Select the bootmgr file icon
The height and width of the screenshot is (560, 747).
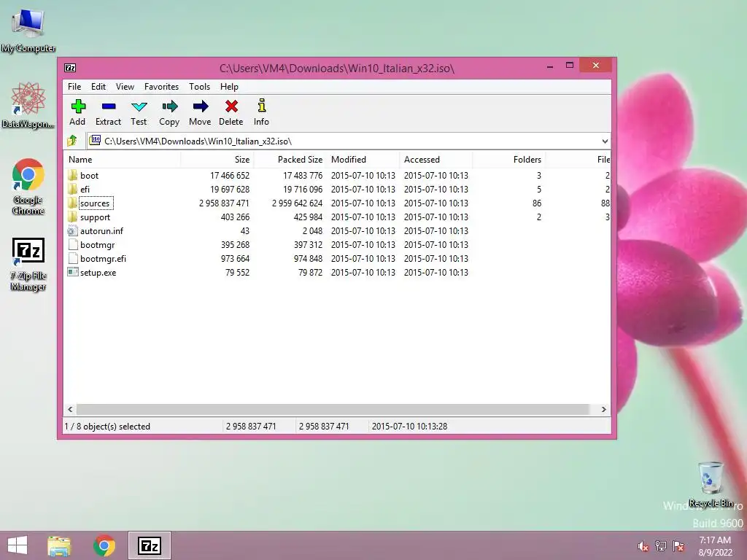coord(72,245)
